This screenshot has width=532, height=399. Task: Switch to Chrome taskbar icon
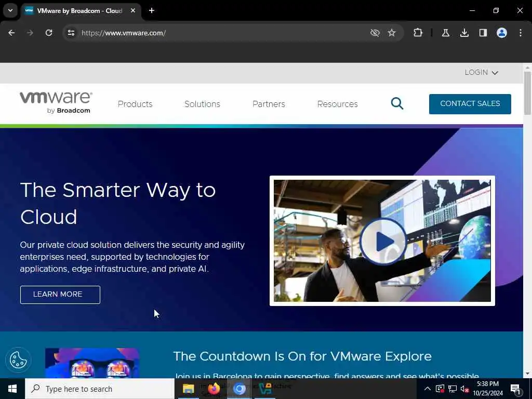click(239, 389)
